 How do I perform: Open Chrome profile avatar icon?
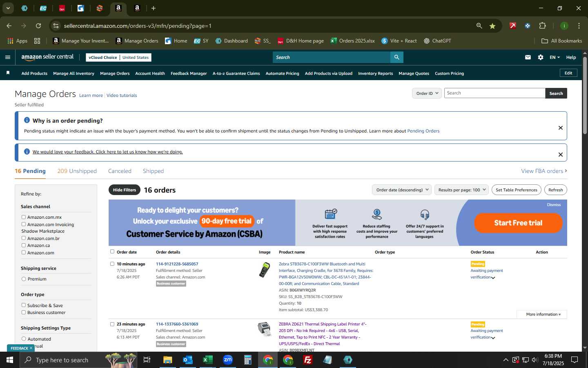(x=564, y=26)
